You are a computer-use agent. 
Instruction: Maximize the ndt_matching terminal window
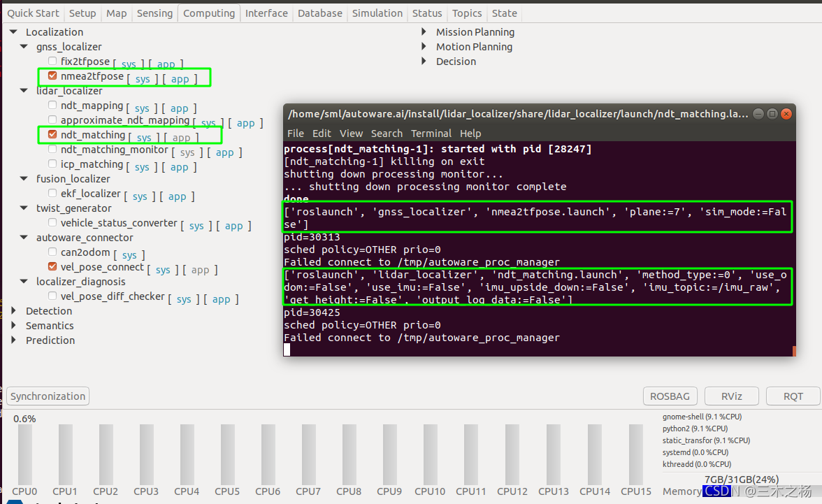point(772,114)
